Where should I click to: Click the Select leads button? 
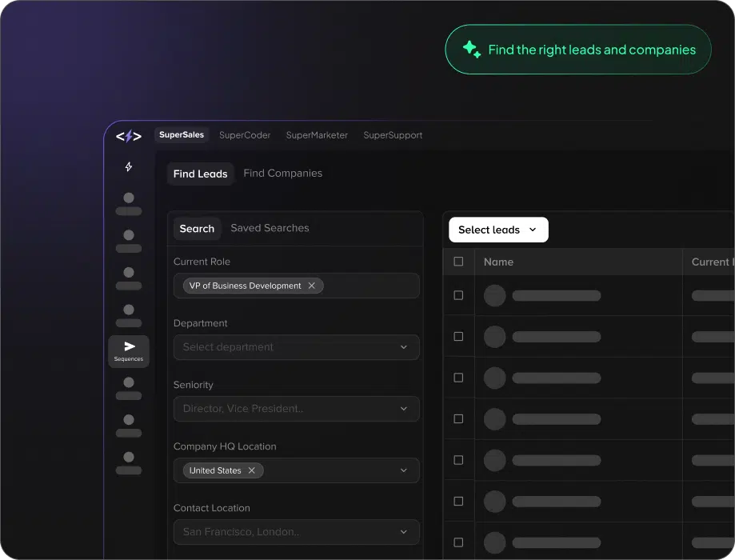(489, 230)
